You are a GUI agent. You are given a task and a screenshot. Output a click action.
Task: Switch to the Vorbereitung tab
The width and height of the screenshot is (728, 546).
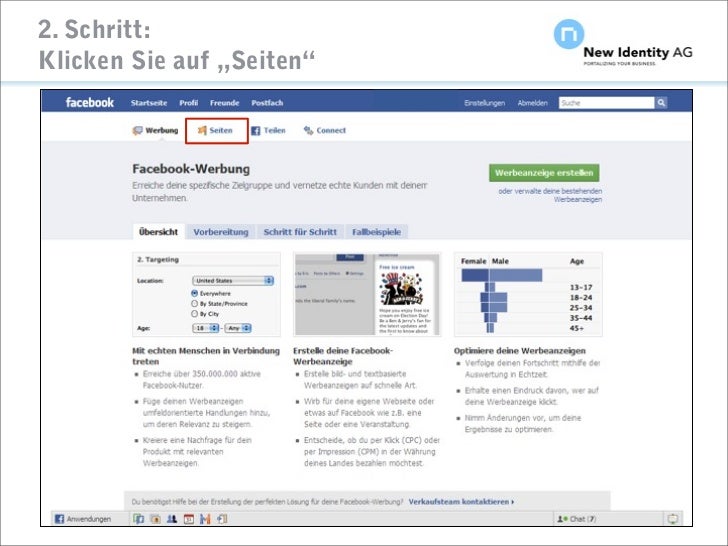coord(221,232)
